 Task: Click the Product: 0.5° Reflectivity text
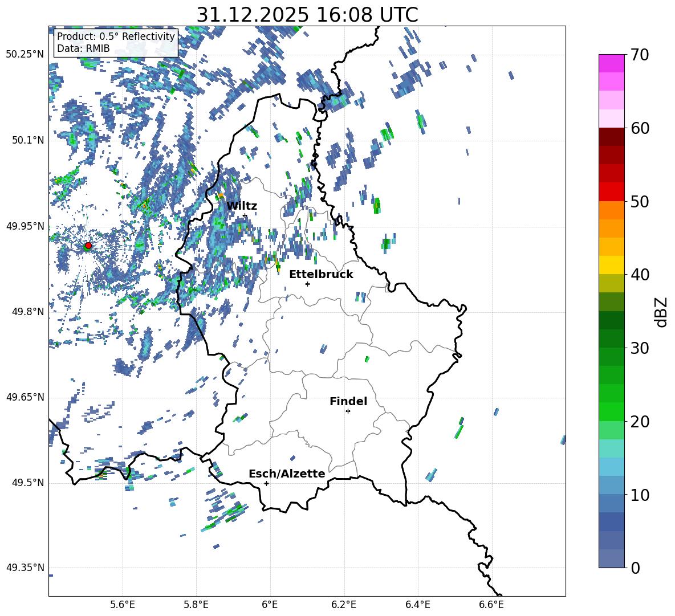click(116, 36)
